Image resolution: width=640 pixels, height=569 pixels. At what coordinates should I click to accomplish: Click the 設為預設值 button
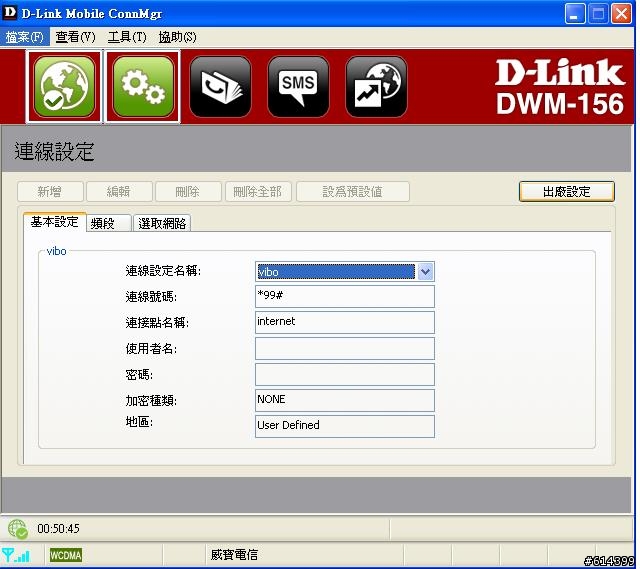(353, 191)
